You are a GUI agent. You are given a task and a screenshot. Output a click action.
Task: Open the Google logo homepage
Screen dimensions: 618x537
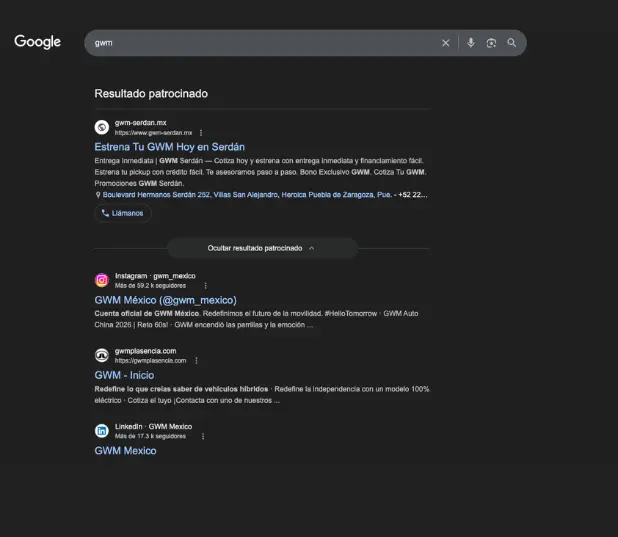point(37,42)
